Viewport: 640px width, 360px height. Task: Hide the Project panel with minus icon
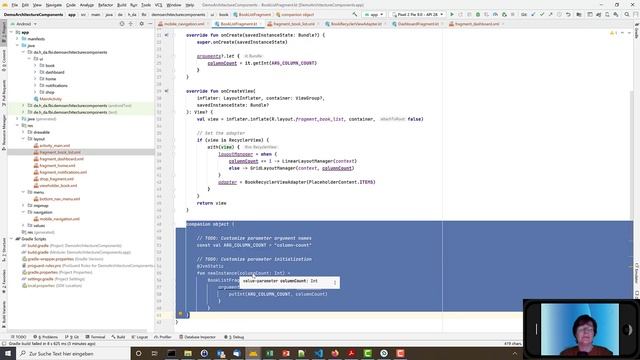(x=150, y=24)
